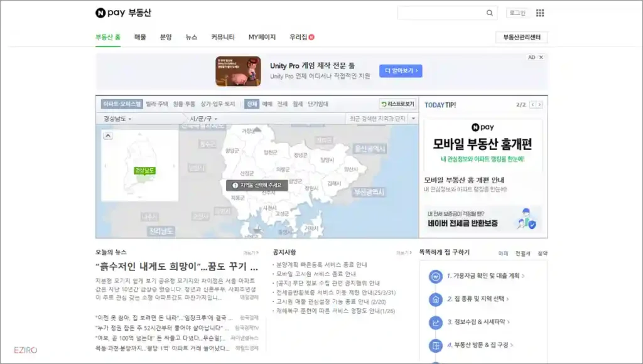Open the 우리집 menu
The image size is (643, 364).
click(x=298, y=37)
